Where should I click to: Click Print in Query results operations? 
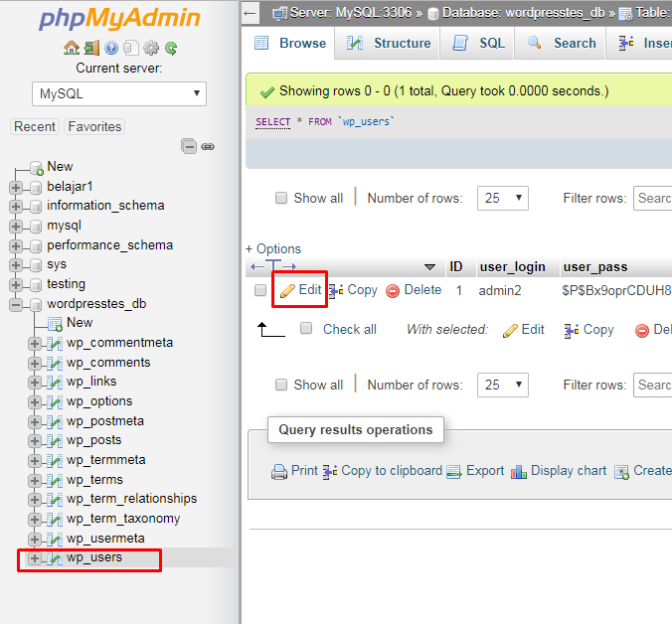[294, 471]
